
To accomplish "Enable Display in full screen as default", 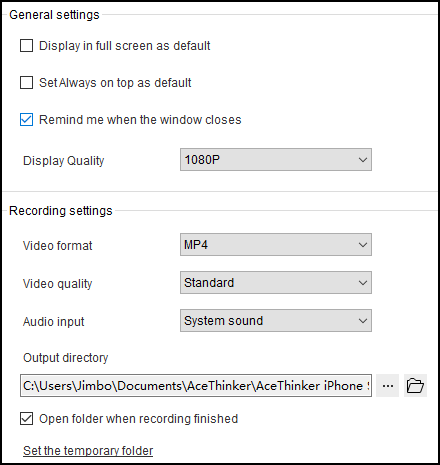I will point(26,46).
